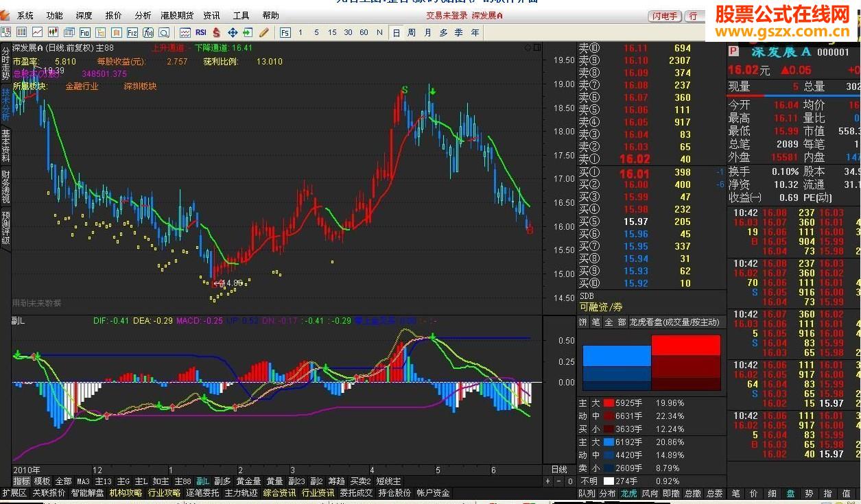Screen dimensions: 861x504
Task: Click the wave indicator chart icon
Action: tap(185, 32)
